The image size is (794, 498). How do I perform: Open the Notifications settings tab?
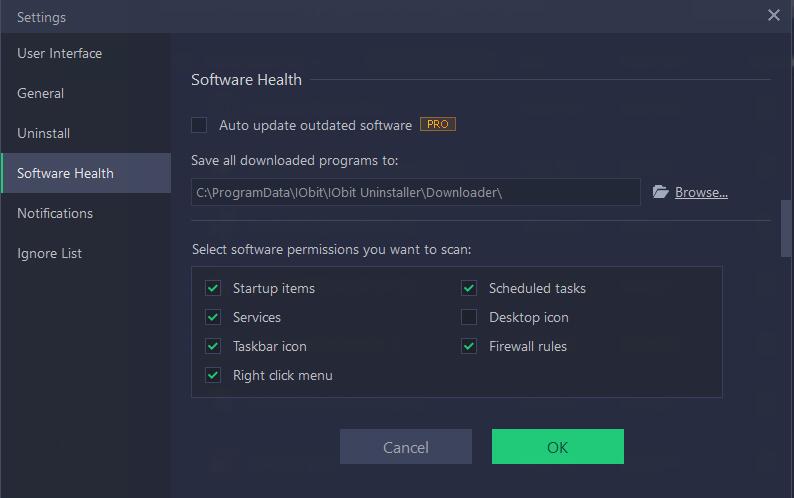click(55, 213)
